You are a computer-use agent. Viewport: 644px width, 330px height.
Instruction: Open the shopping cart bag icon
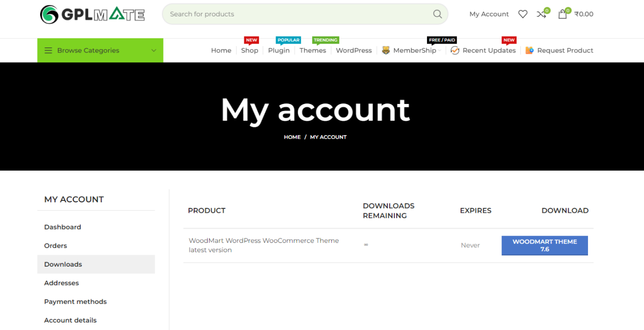click(x=562, y=14)
